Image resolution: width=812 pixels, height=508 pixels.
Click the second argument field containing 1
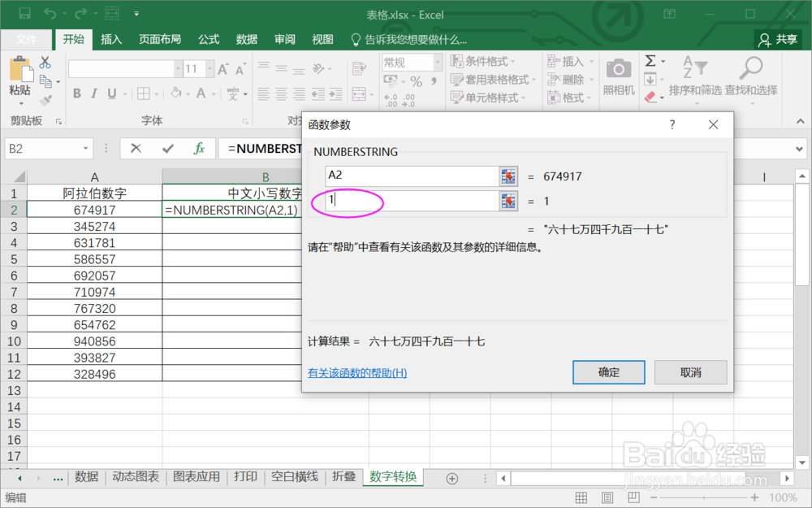coord(412,201)
